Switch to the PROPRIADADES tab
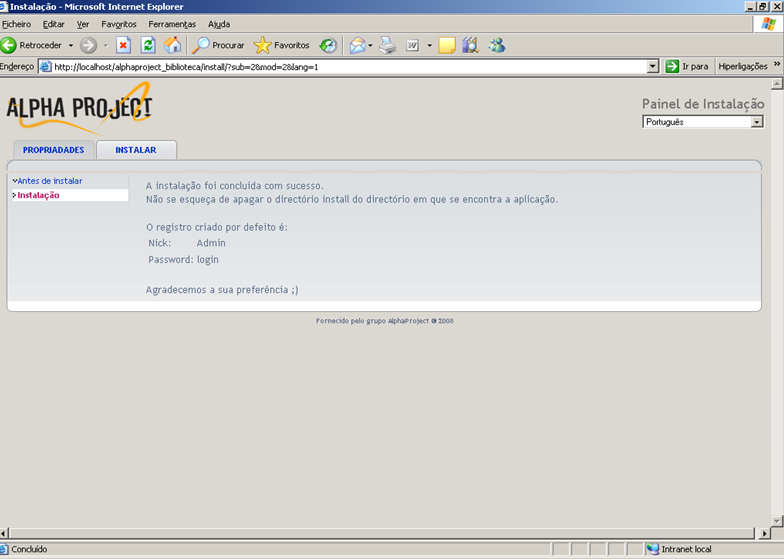Screen dimensions: 784x560 (54, 150)
